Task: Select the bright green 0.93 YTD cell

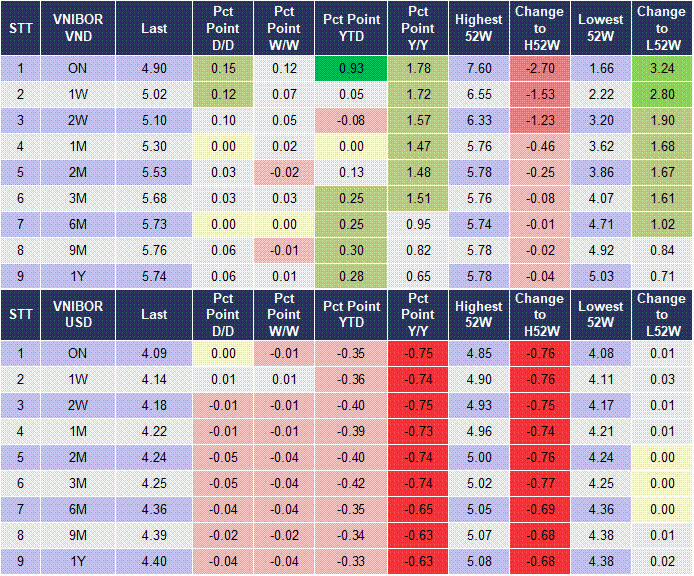Action: click(351, 69)
